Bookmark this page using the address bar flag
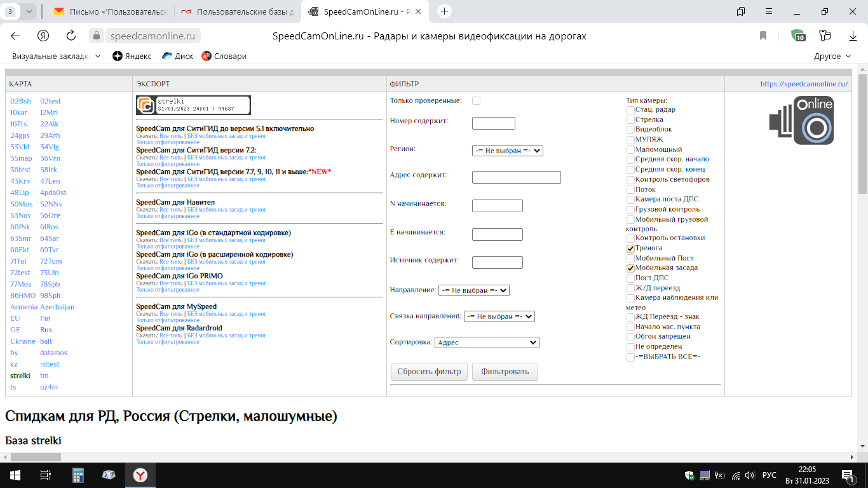Image resolution: width=868 pixels, height=488 pixels. coord(763,36)
